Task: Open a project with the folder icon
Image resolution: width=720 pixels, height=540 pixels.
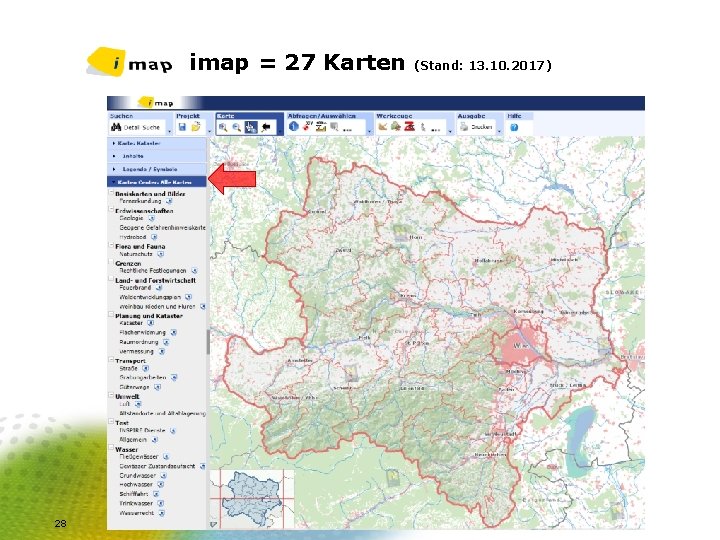Action: coord(196,127)
